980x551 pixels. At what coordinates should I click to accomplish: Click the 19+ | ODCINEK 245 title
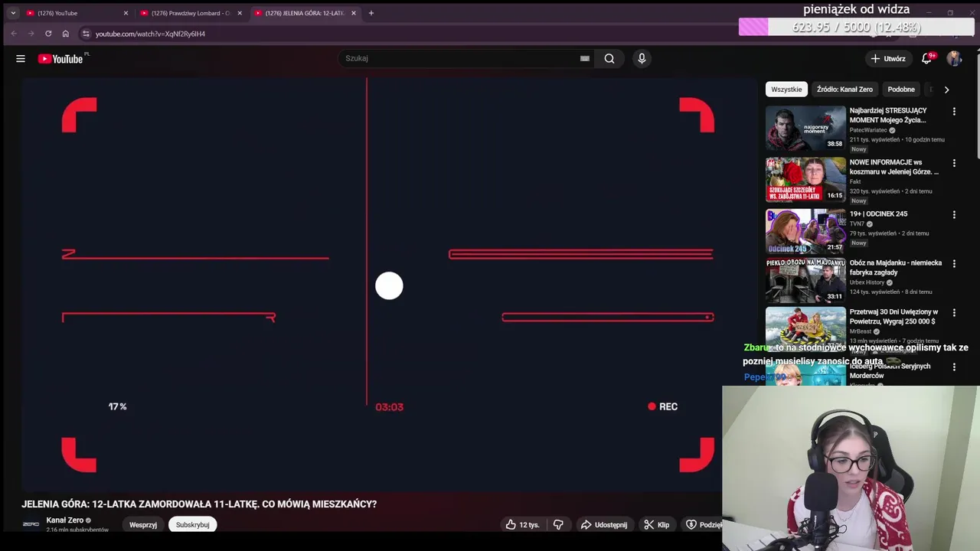tap(878, 214)
